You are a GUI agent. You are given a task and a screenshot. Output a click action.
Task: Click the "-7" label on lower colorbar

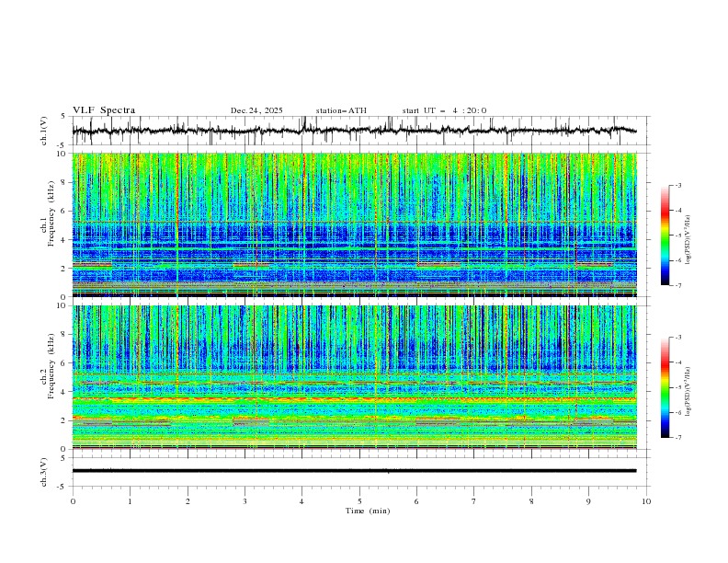tap(678, 437)
